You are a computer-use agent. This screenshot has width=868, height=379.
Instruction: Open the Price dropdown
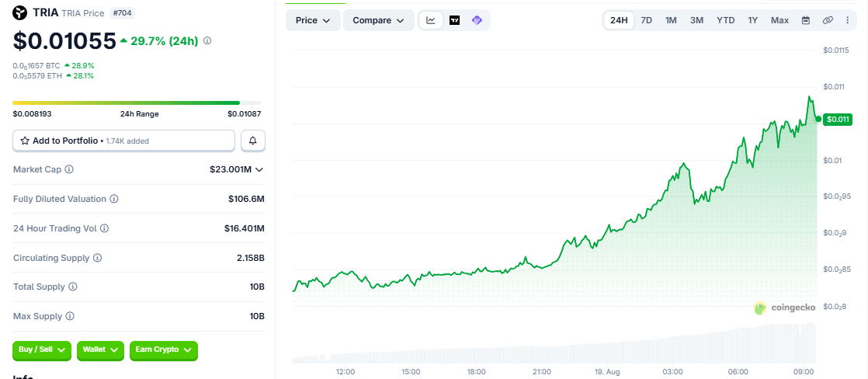click(313, 20)
